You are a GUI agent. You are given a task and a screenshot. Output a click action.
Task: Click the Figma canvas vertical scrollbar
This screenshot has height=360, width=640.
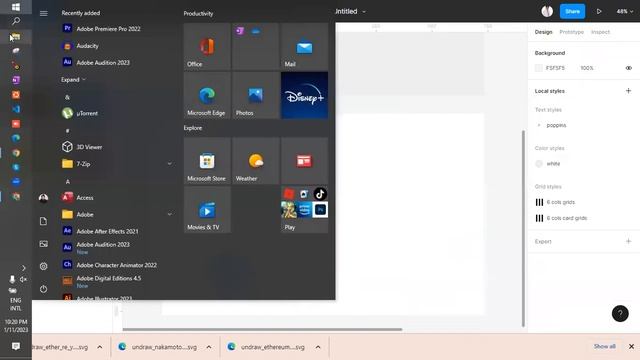tap(523, 229)
